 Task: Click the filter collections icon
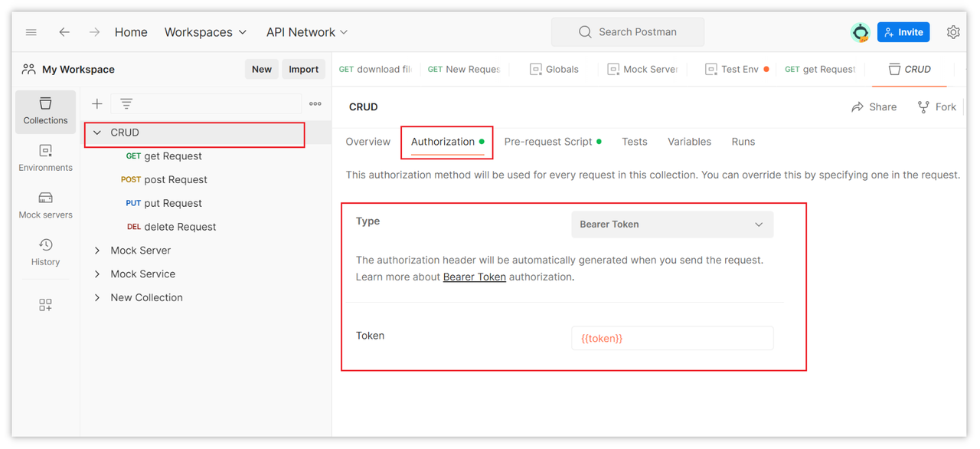pos(126,104)
